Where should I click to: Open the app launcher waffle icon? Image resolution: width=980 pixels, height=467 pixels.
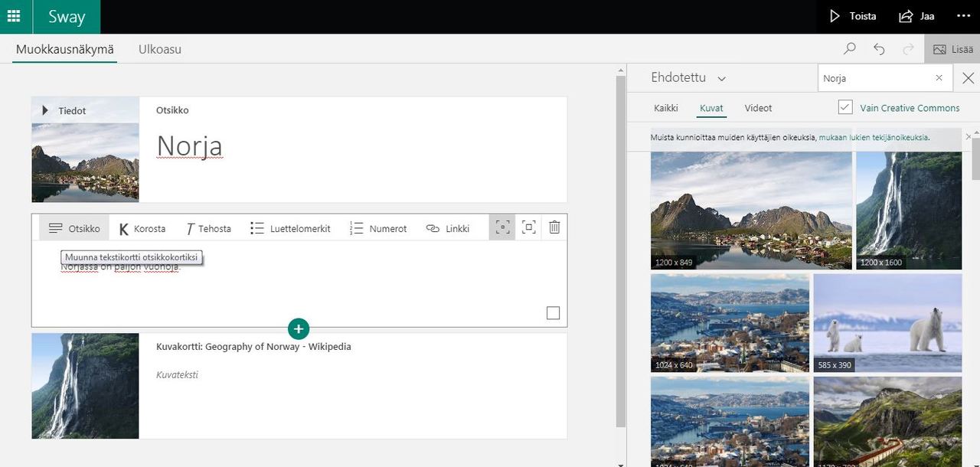click(x=14, y=16)
